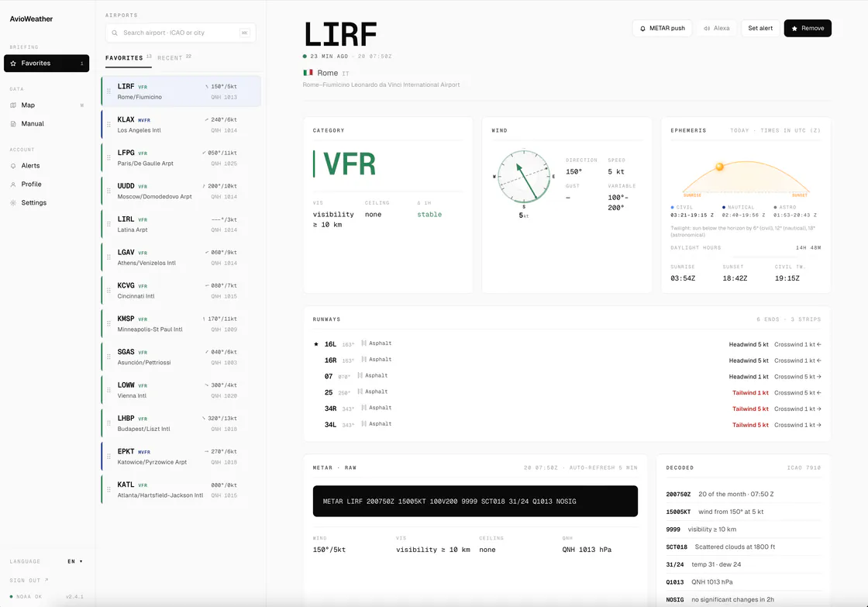Click the large VFR category label

350,164
